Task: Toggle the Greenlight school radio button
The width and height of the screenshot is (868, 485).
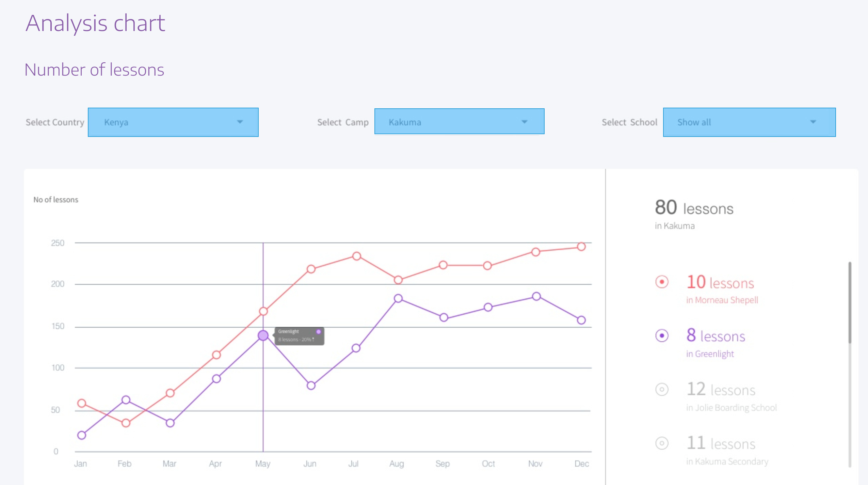Action: [x=662, y=336]
